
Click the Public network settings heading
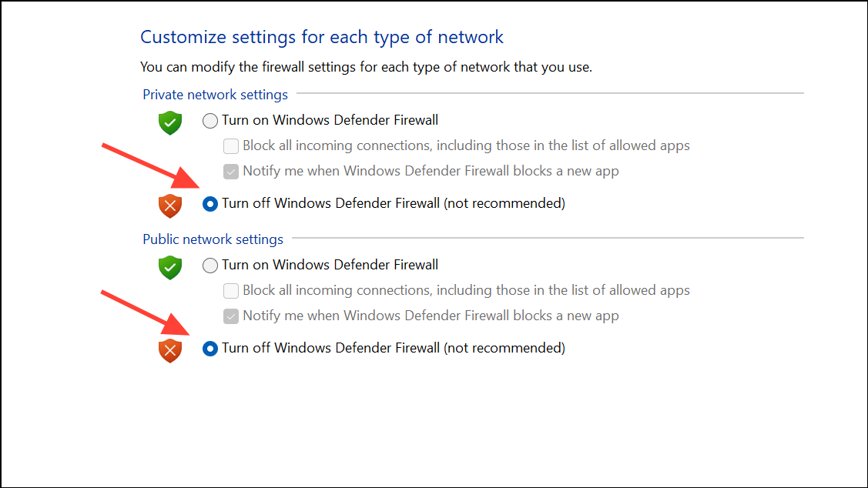[213, 239]
